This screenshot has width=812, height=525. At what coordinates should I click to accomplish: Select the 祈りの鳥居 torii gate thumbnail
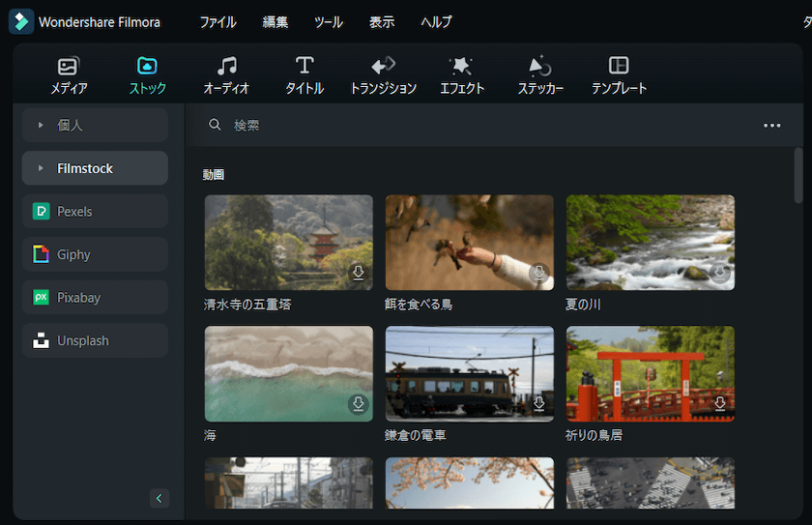point(650,373)
